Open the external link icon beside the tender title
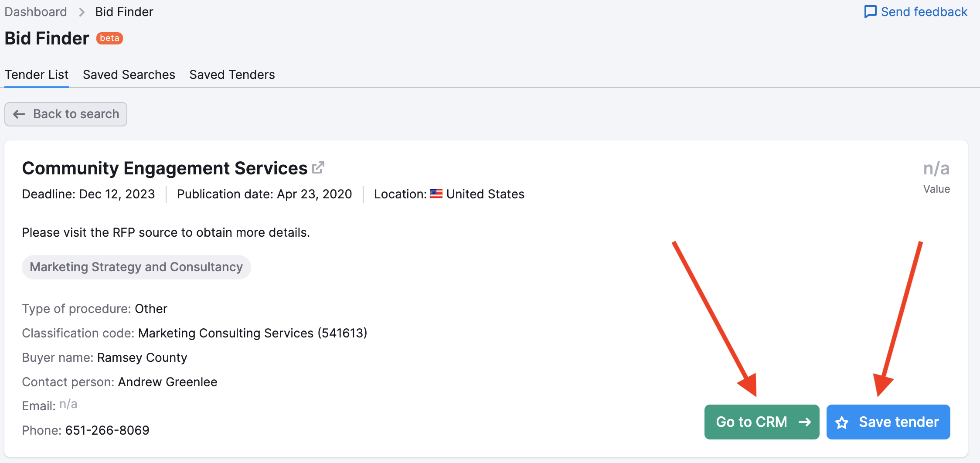Screen dimensions: 980x463 coord(318,168)
